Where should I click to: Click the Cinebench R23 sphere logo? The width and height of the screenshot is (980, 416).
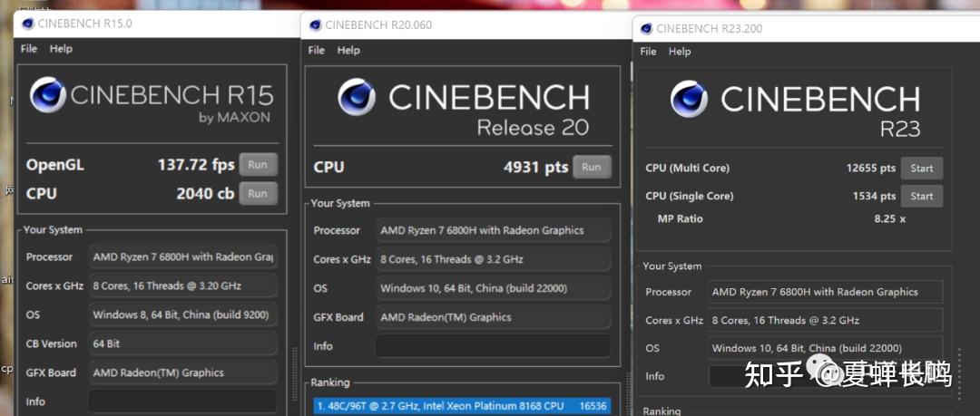[689, 99]
